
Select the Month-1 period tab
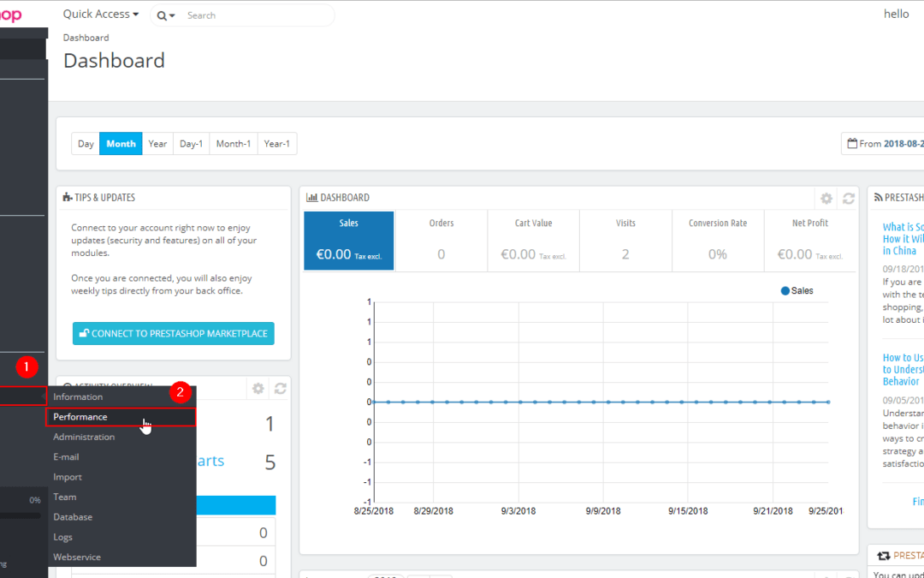[234, 143]
